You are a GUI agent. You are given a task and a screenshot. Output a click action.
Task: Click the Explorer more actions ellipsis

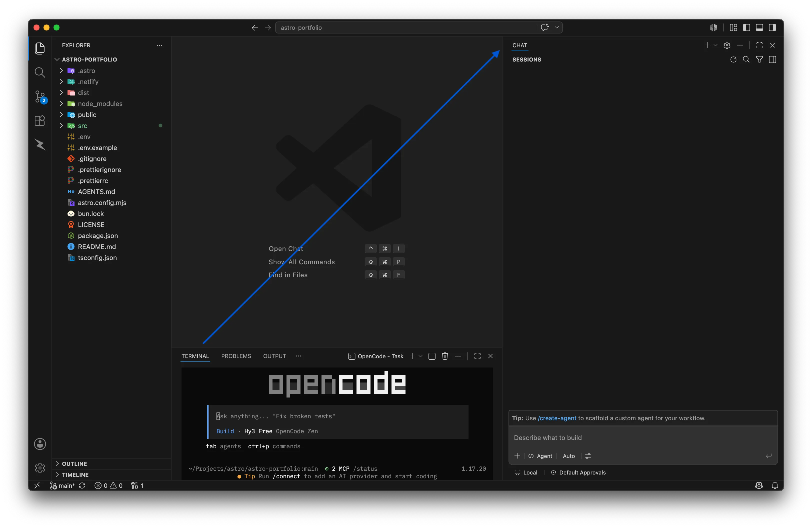[x=159, y=45]
